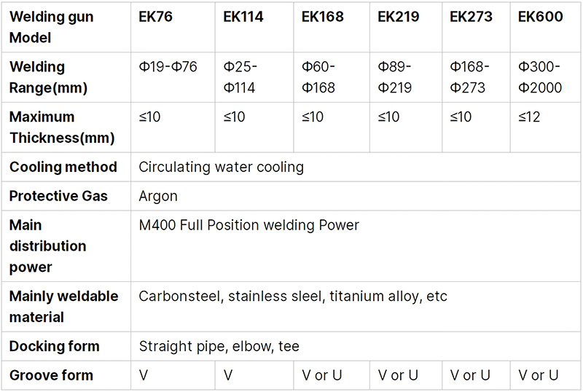Screen dimensions: 583x392
Task: Click the Circulating water cooling text
Action: coord(221,167)
